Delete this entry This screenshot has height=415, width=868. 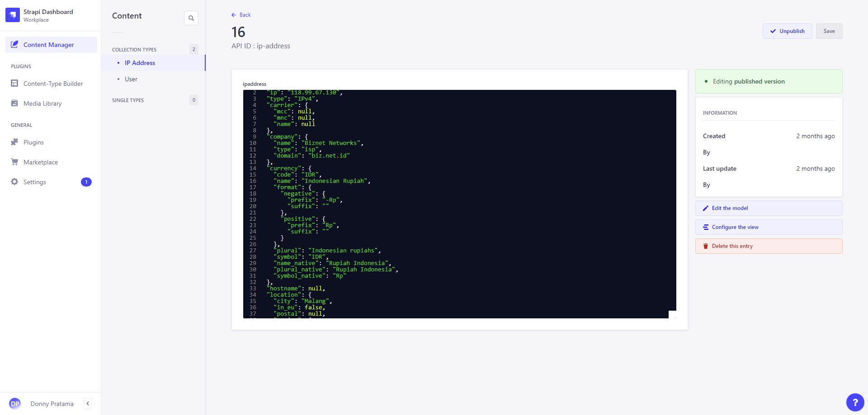[x=732, y=246]
